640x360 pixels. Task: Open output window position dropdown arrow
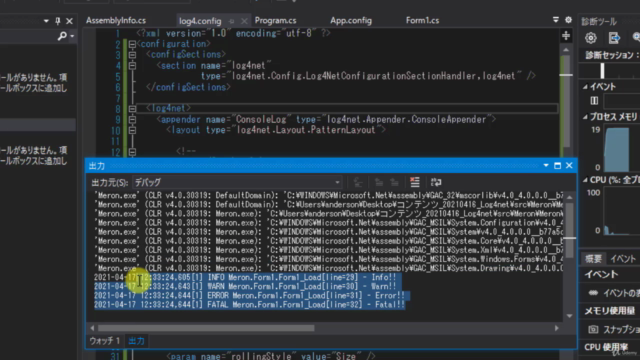[546, 165]
